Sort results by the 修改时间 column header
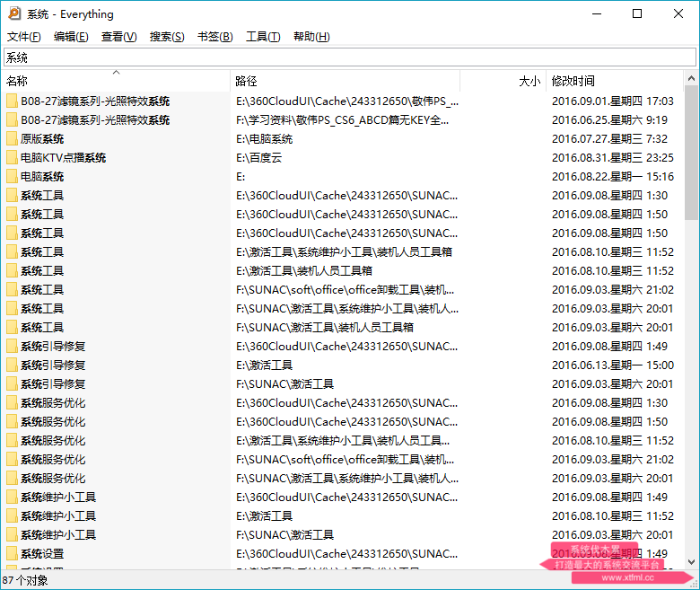Viewport: 700px width, 590px height. [x=614, y=81]
